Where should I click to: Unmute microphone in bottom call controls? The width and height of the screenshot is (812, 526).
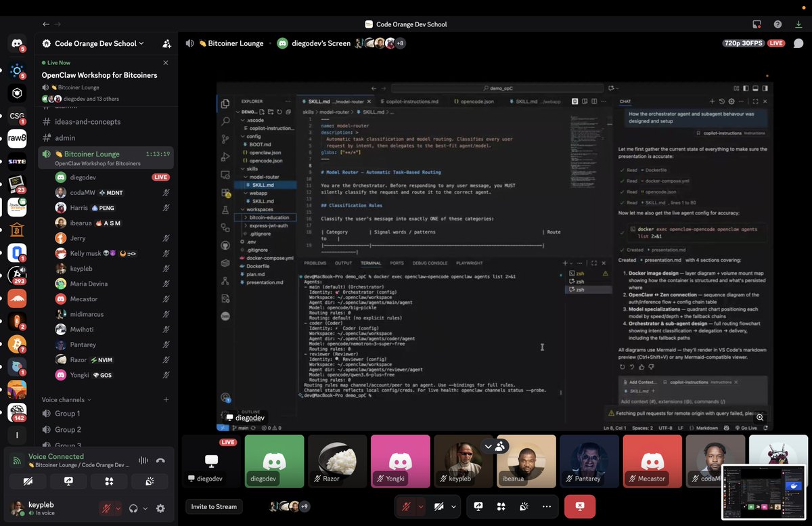[x=406, y=506]
